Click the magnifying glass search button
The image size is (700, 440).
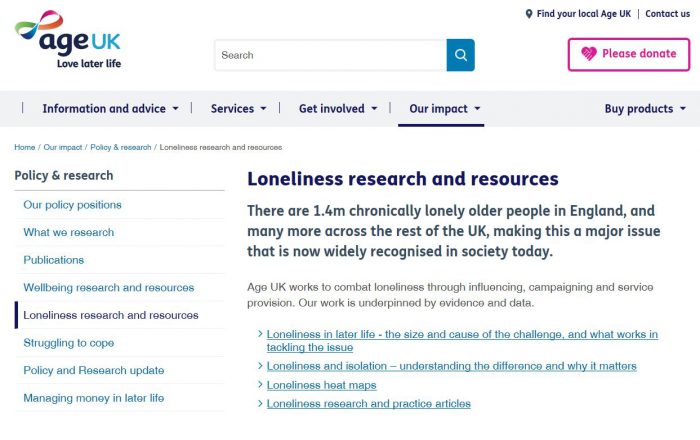pyautogui.click(x=460, y=55)
